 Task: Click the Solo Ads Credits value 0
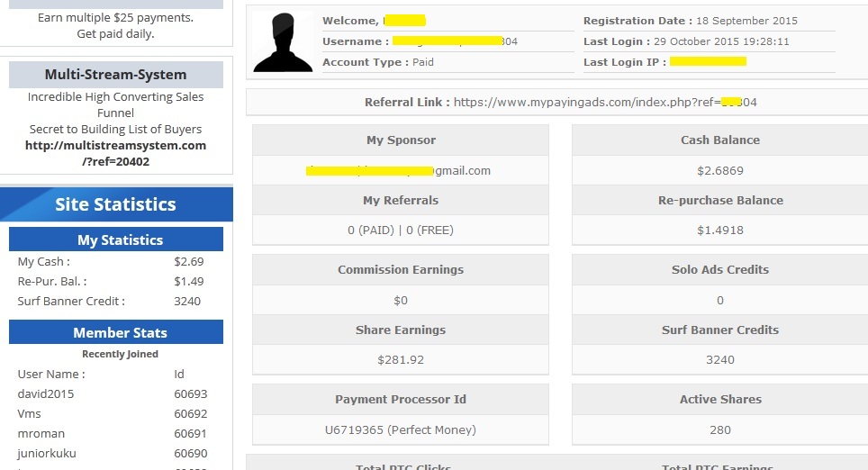[x=720, y=300]
